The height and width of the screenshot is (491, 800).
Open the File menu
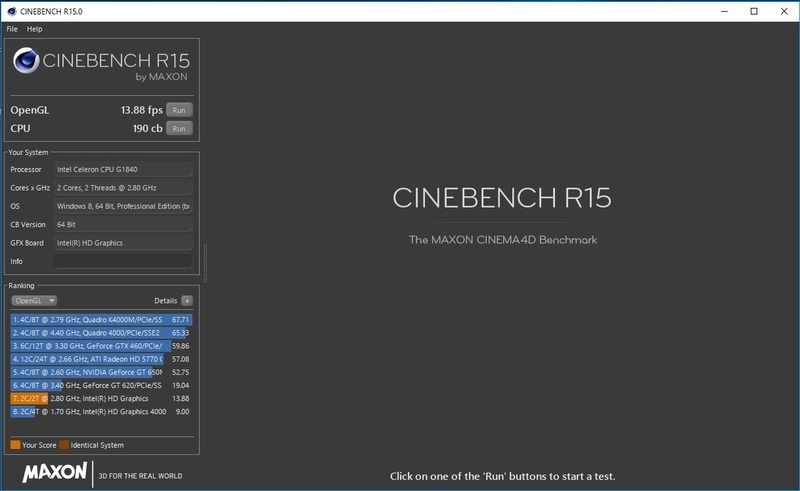tap(12, 29)
